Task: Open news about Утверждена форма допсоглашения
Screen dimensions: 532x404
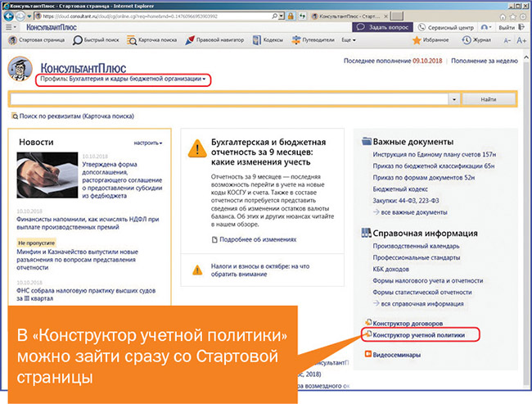Action: [122, 180]
